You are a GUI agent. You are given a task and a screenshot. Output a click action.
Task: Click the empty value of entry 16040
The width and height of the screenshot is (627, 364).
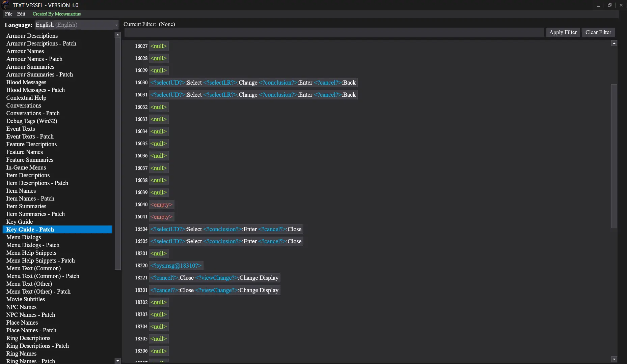pos(161,205)
